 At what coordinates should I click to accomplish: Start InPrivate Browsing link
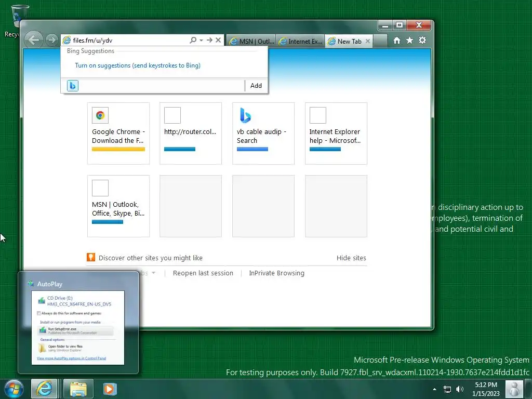tap(276, 273)
